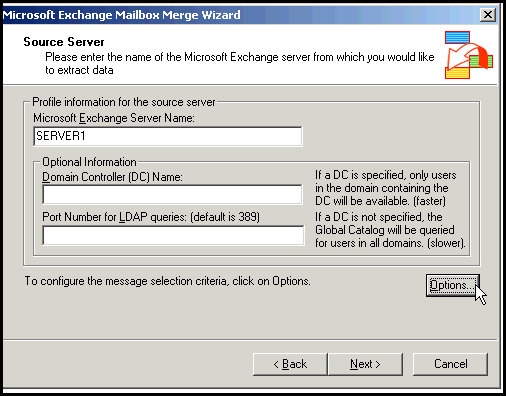The height and width of the screenshot is (396, 506).
Task: Click the 'If a DC is specified' note
Action: coord(385,188)
